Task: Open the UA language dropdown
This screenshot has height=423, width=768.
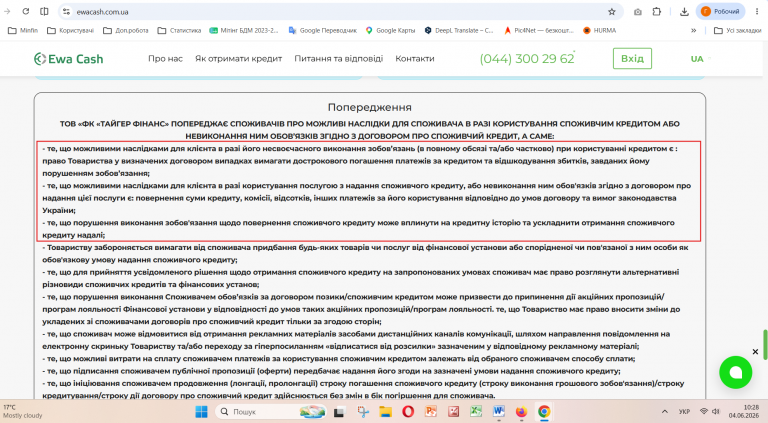Action: tap(700, 59)
